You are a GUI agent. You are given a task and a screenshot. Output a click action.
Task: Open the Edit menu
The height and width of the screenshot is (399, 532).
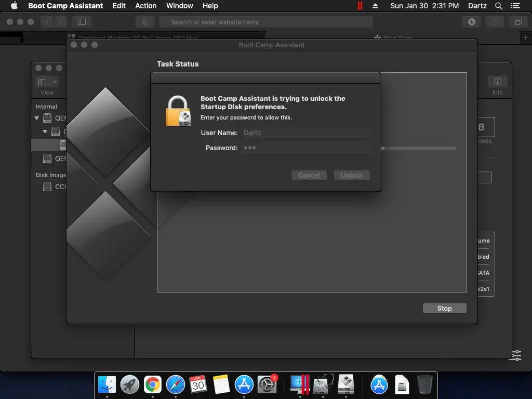pyautogui.click(x=119, y=6)
